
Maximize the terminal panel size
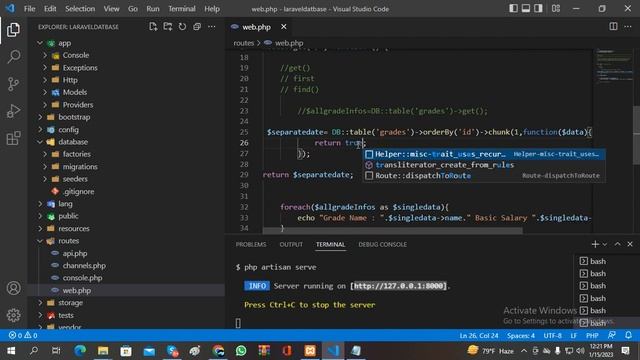point(618,244)
